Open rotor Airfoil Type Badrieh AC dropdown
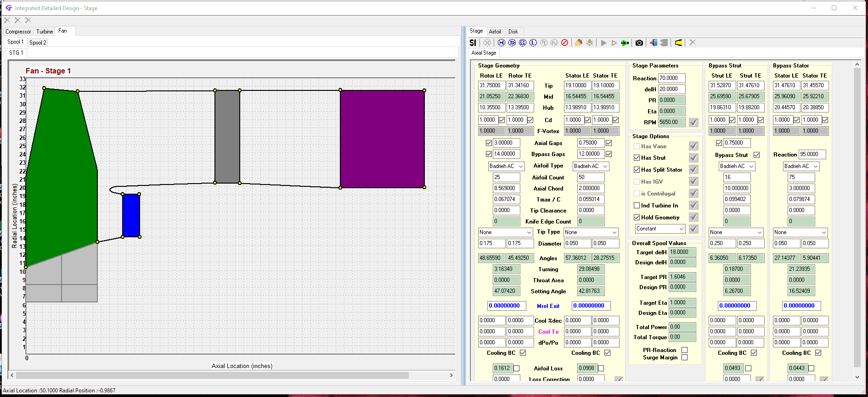 pos(507,166)
